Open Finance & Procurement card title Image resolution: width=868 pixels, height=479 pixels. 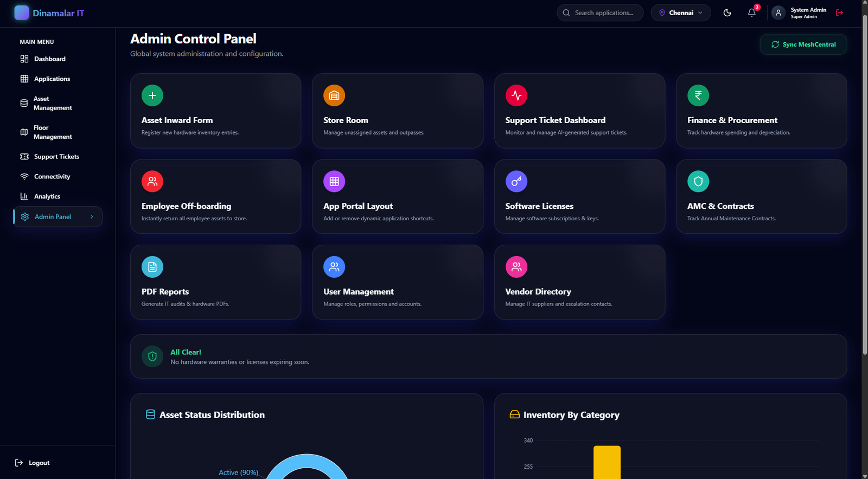pos(732,120)
